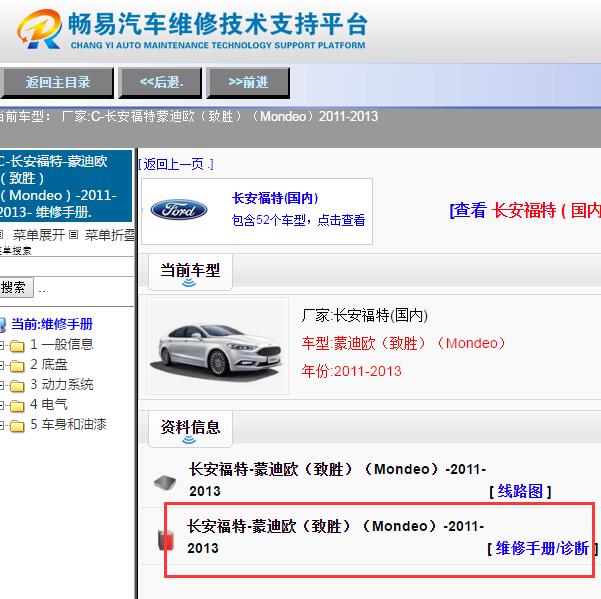Go back with <<后退 button
Image resolution: width=601 pixels, height=599 pixels.
click(160, 82)
